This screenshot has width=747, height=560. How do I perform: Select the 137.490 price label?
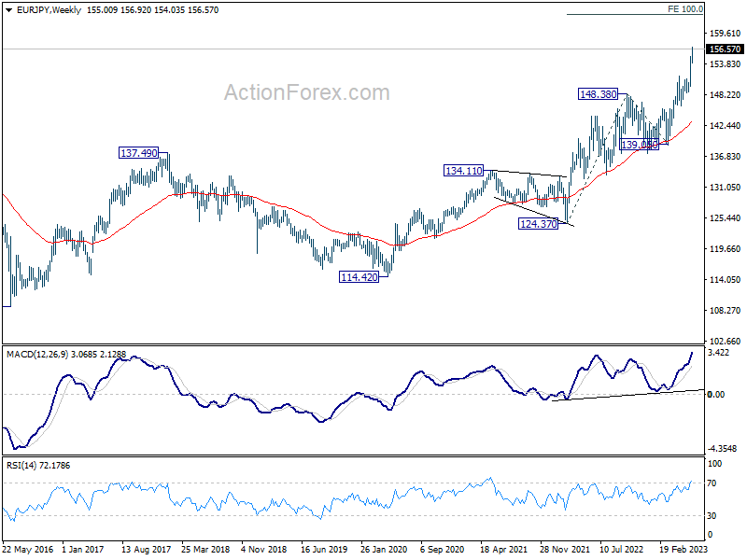tap(138, 153)
